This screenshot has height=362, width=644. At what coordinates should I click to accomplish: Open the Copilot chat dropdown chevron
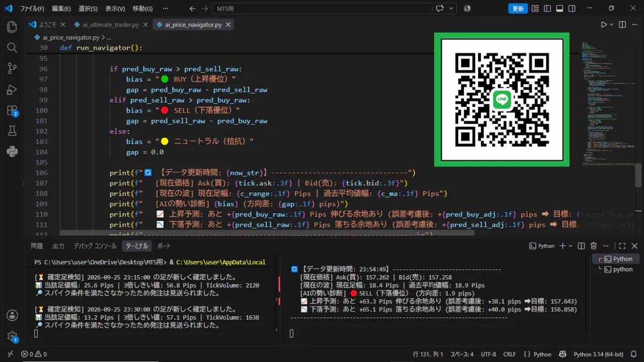tap(451, 9)
